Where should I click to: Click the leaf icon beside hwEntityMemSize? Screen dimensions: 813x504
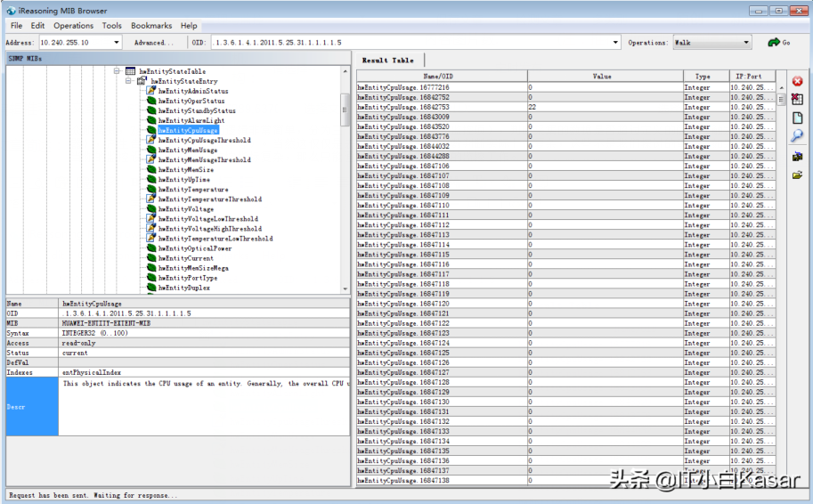(150, 169)
